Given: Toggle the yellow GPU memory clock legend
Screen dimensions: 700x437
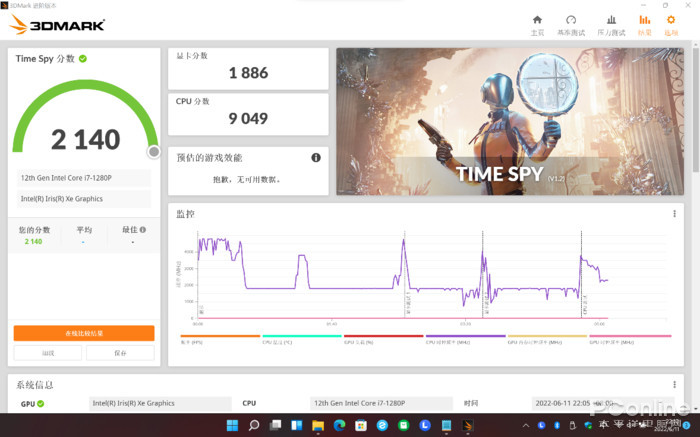Looking at the screenshot, I should tap(547, 339).
